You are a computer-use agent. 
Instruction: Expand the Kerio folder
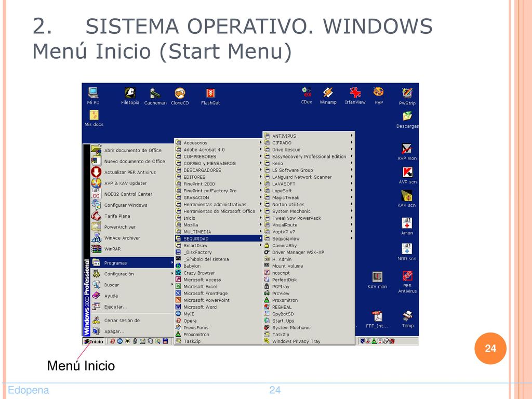(x=309, y=163)
